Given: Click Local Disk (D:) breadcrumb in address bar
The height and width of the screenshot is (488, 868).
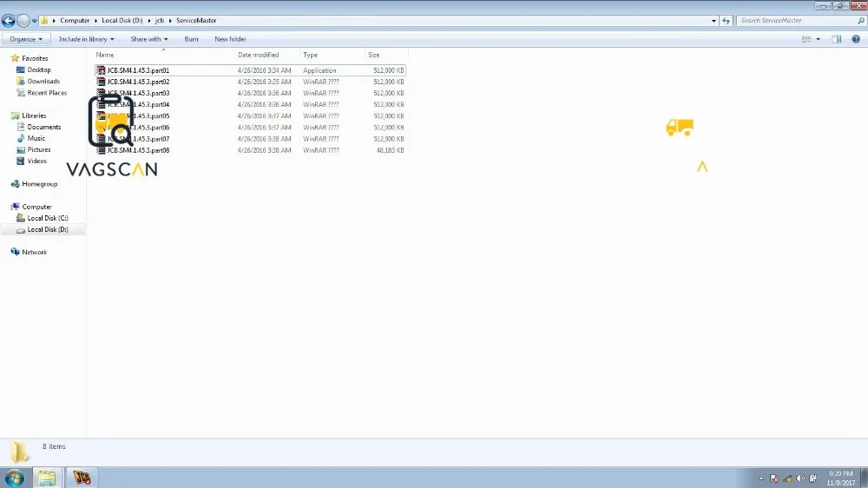Looking at the screenshot, I should click(122, 21).
